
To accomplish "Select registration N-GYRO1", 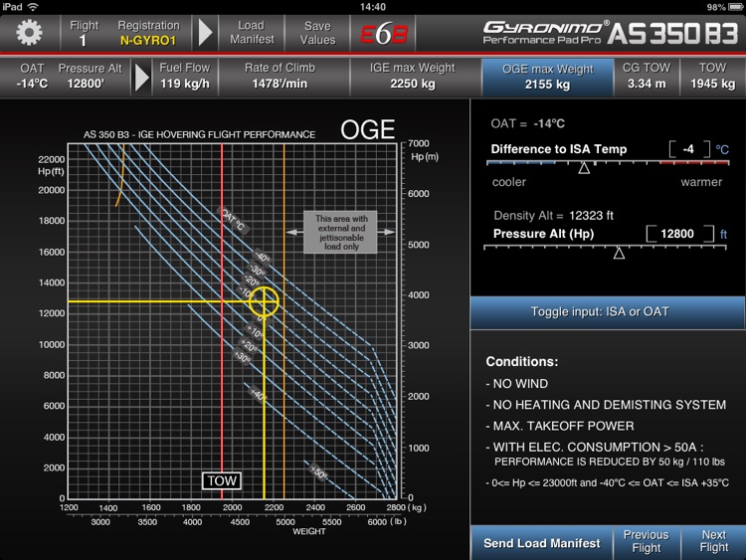I will 148,33.
